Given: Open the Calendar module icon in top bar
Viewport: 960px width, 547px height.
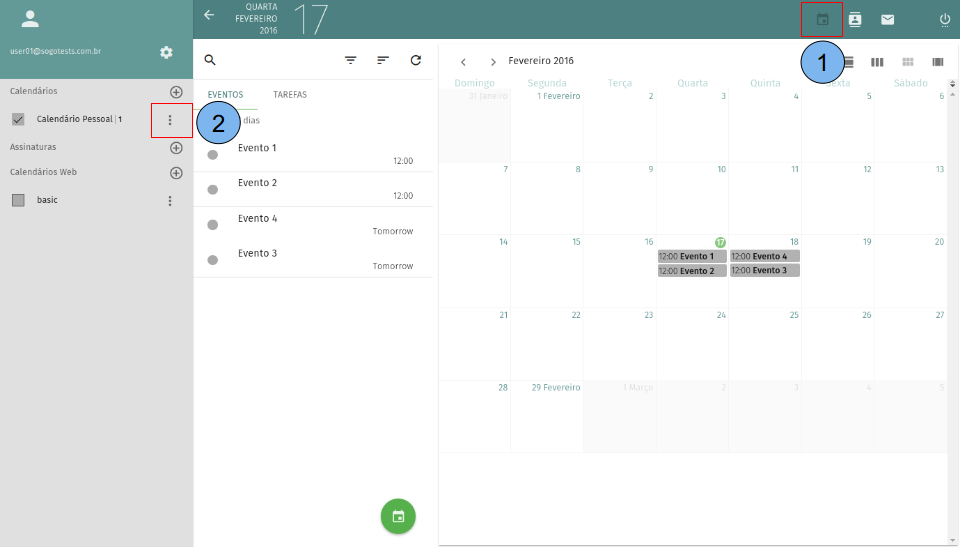Looking at the screenshot, I should click(x=822, y=20).
